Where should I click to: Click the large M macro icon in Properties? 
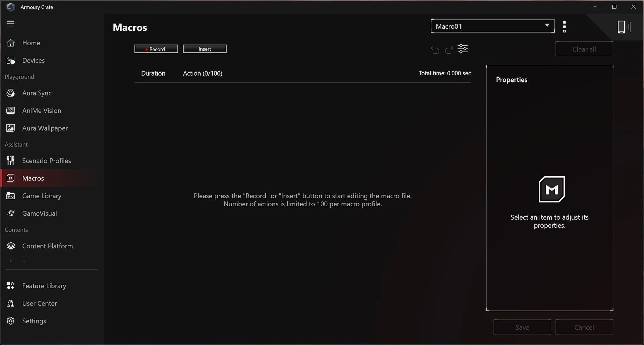point(552,189)
